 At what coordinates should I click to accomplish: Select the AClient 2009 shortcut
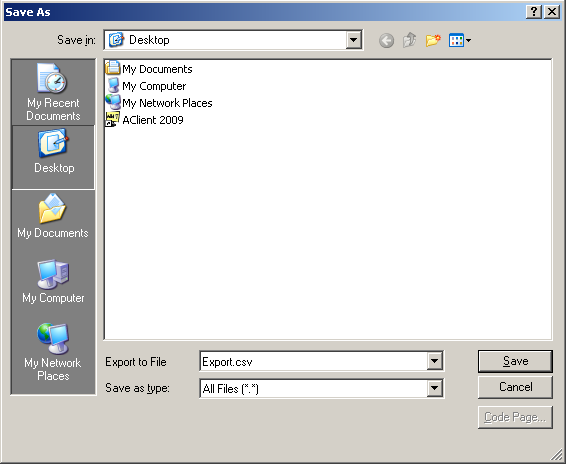[144, 120]
